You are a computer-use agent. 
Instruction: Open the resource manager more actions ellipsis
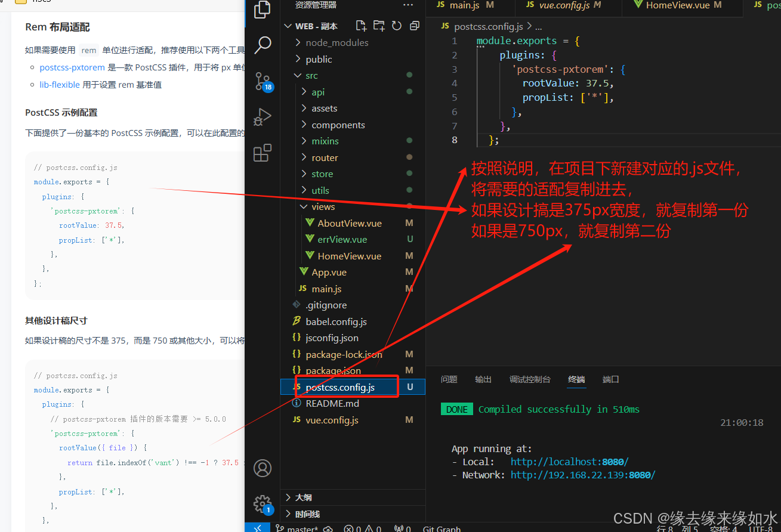coord(408,5)
